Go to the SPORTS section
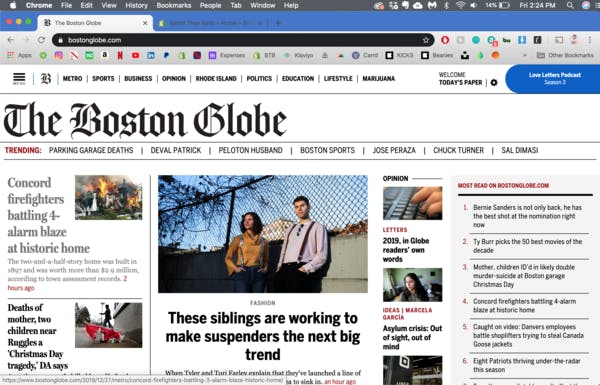The height and width of the screenshot is (385, 600). coord(103,78)
